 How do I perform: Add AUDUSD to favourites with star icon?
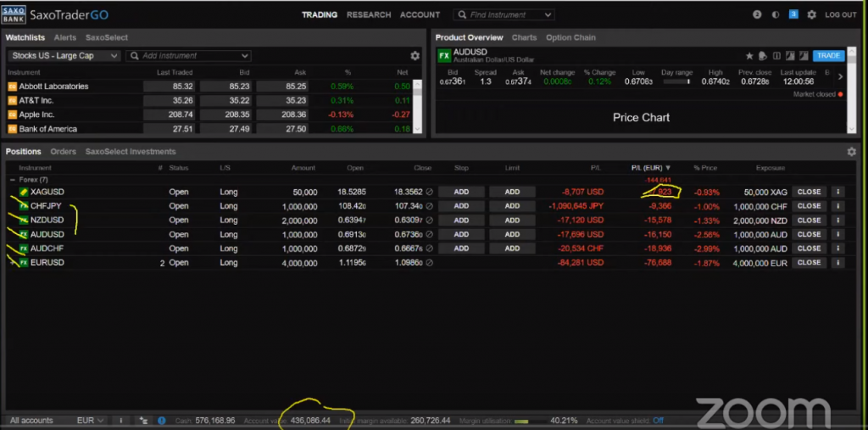pos(749,56)
